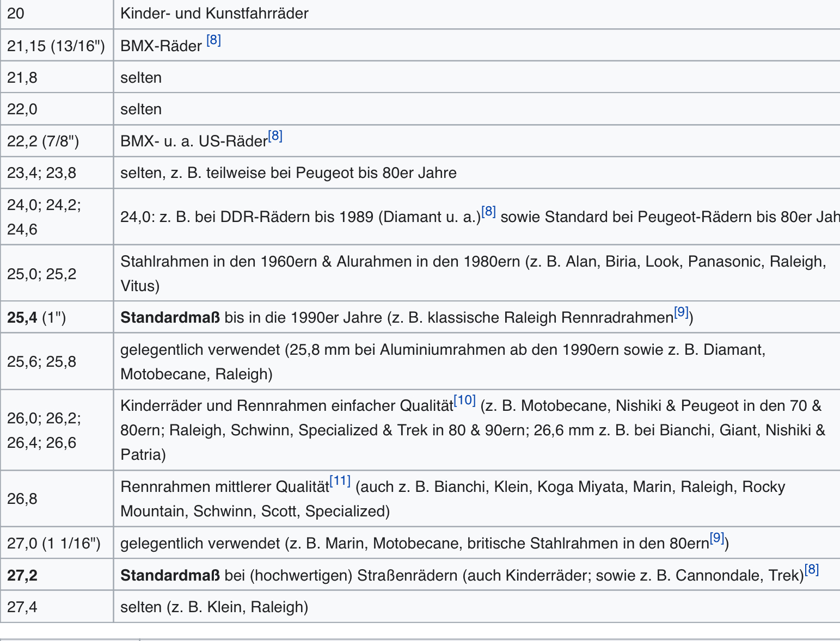Click the cell '27,0 (1 1/16")'
Image resolution: width=840 pixels, height=641 pixels.
[x=57, y=543]
